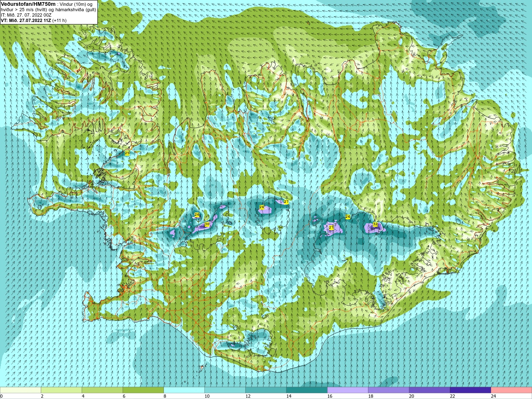Click the legend scale value 0
The height and width of the screenshot is (399, 532).
tap(1, 396)
